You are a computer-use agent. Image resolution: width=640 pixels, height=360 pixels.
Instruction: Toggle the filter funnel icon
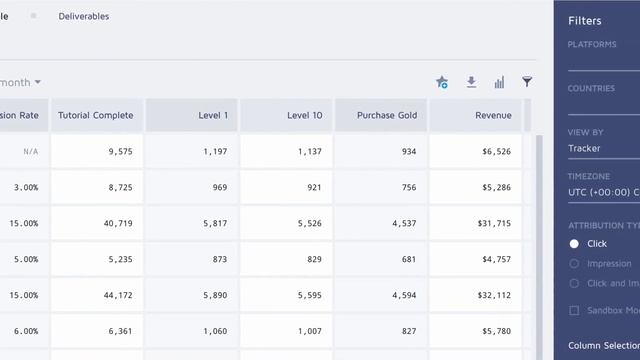point(527,82)
